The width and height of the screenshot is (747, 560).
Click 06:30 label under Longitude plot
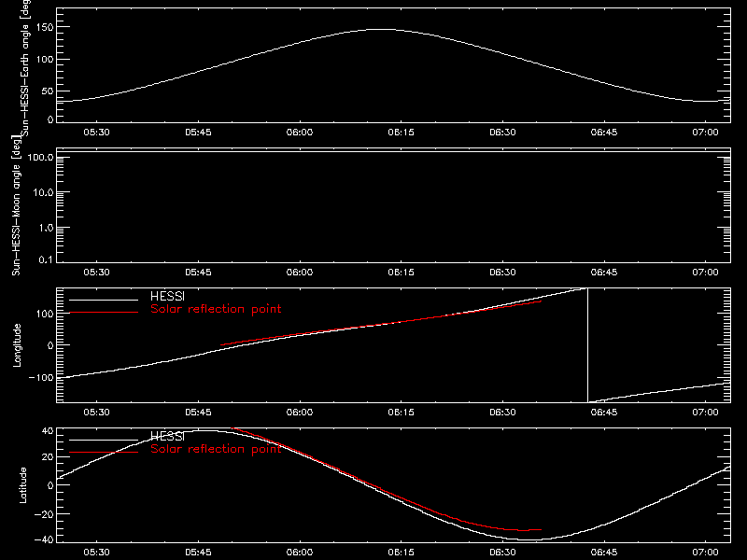coord(502,413)
